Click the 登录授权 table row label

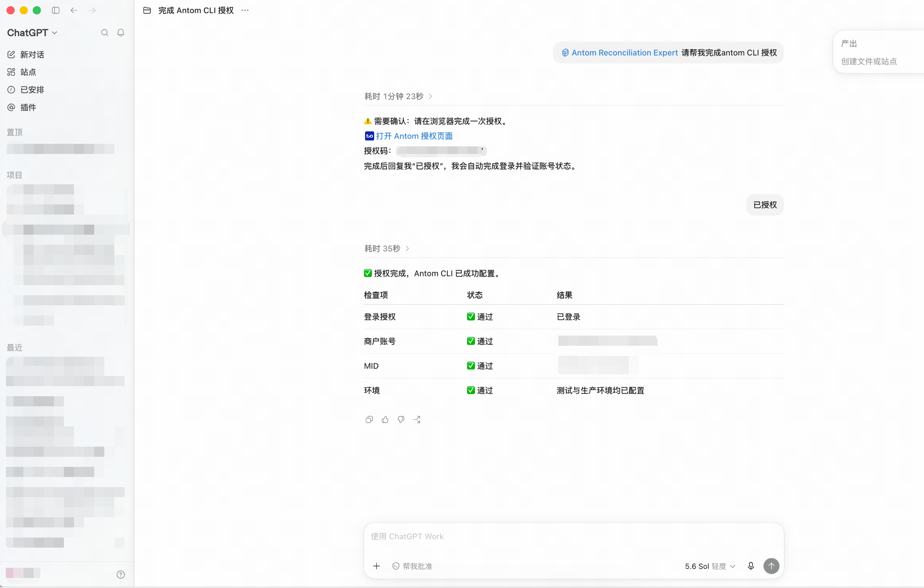[x=380, y=317]
